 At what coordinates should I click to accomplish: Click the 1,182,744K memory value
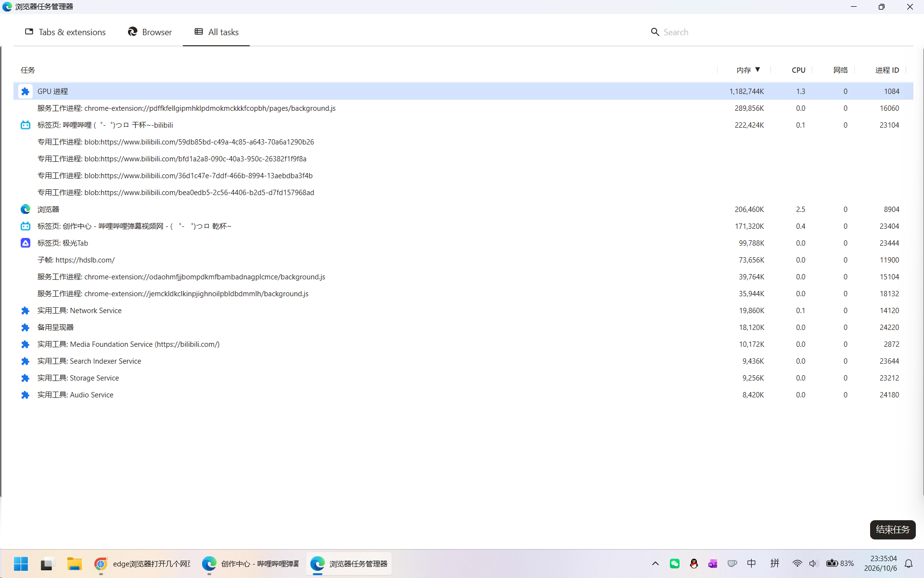click(x=746, y=92)
